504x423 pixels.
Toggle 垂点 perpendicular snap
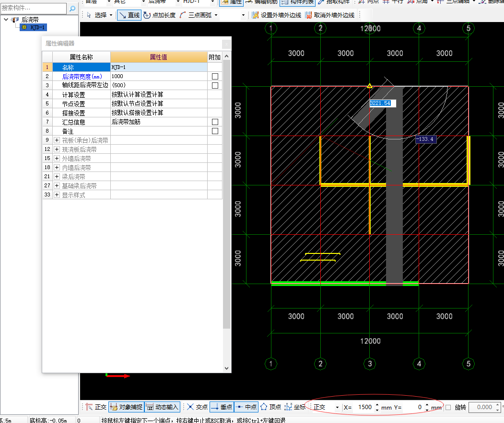222,407
